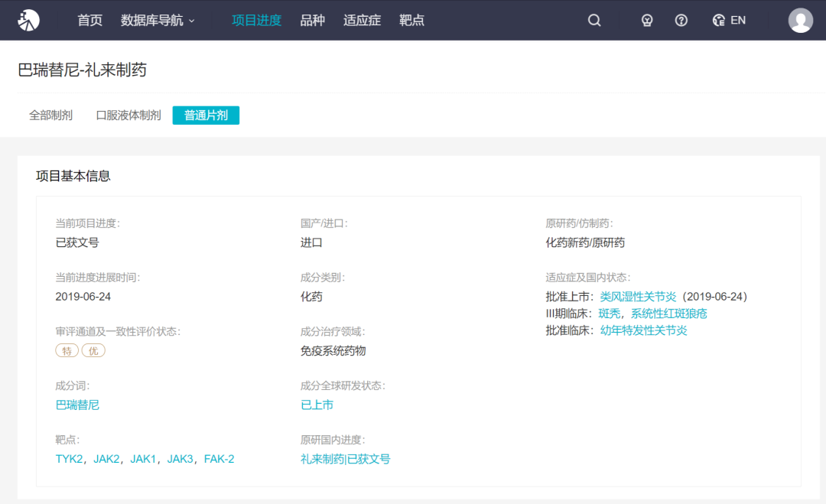Viewport: 826px width, 504px height.
Task: Click the 审评通道及一致性评价状态 label
Action: [x=118, y=332]
